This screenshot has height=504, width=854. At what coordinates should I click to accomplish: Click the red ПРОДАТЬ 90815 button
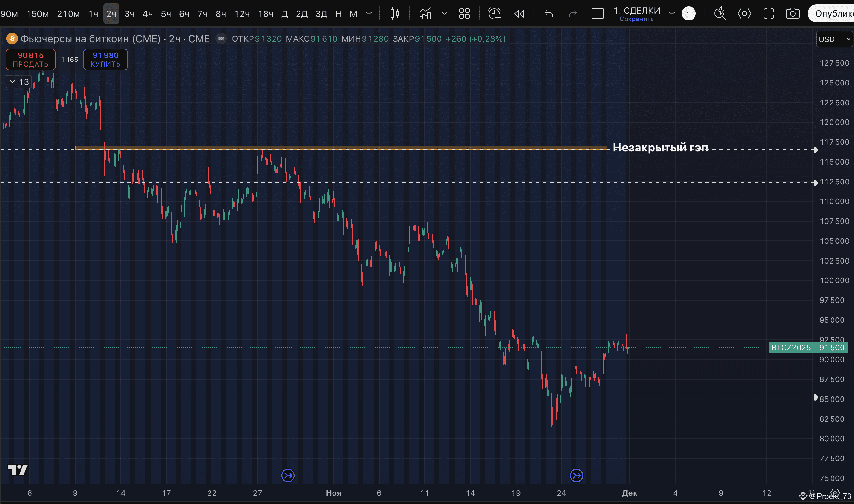(x=30, y=60)
